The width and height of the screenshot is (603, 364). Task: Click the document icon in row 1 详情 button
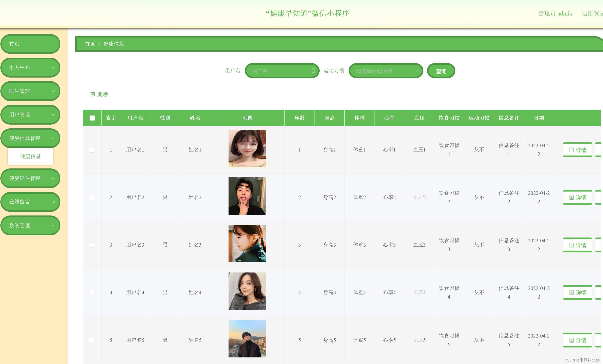(571, 150)
